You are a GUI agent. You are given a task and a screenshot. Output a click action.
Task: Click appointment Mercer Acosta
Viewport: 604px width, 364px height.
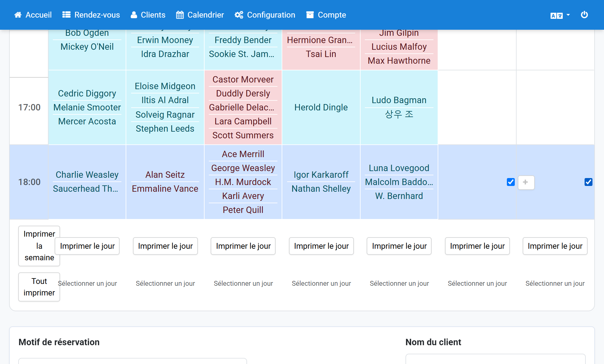click(87, 121)
